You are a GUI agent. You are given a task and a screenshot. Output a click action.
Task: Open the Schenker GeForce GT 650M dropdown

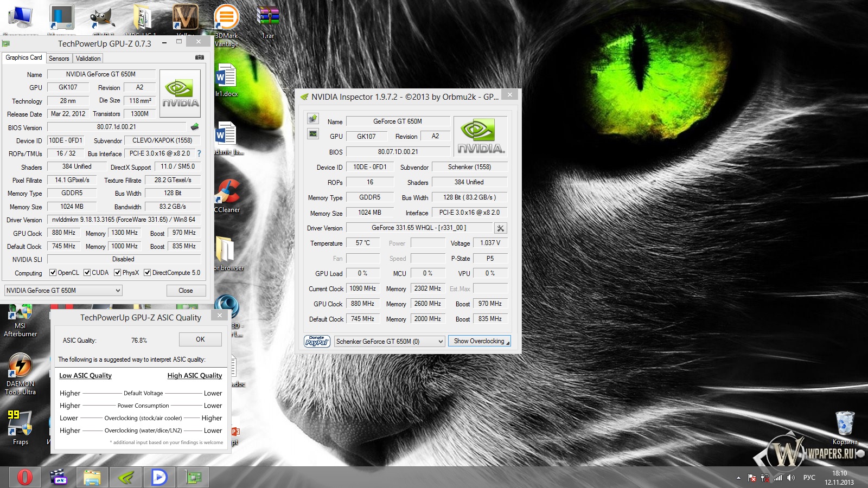pos(390,341)
